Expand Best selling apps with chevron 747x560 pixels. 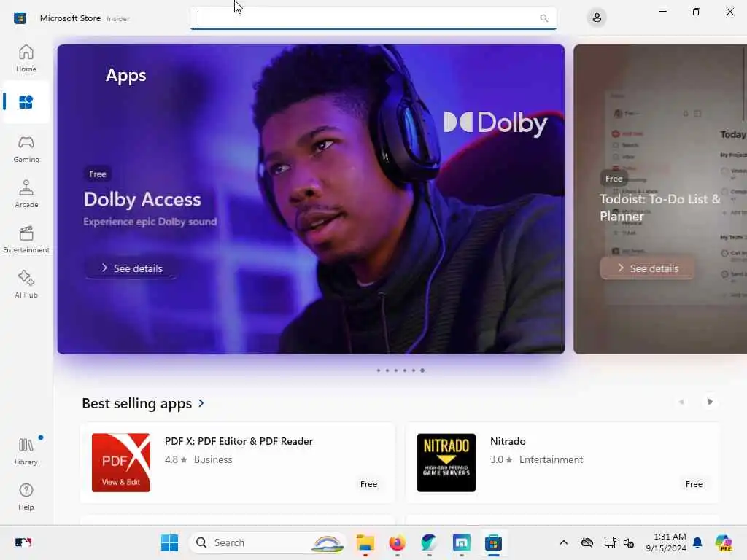pos(201,403)
